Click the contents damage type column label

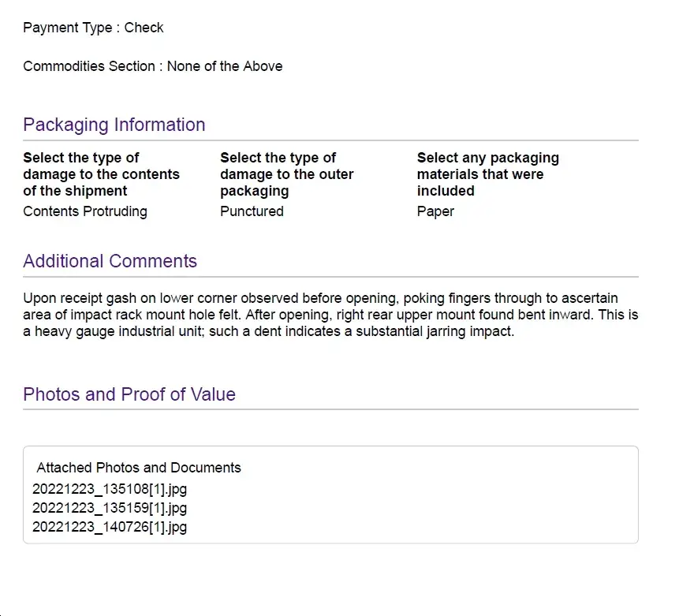point(101,174)
